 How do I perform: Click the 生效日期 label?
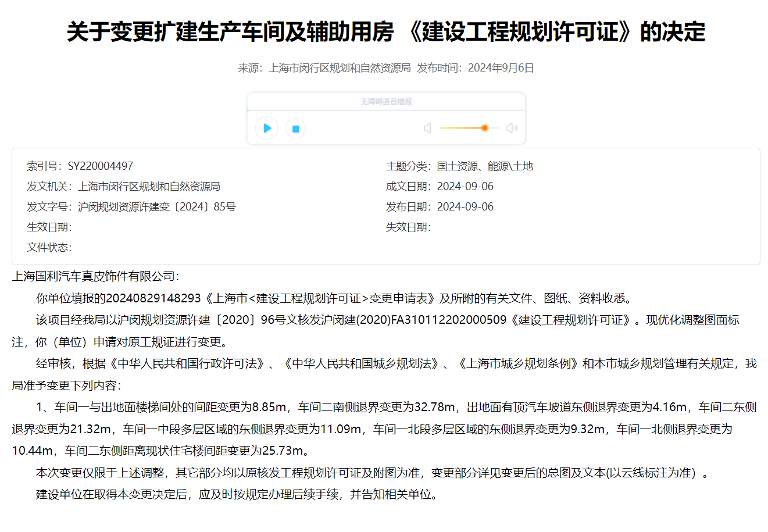click(49, 227)
